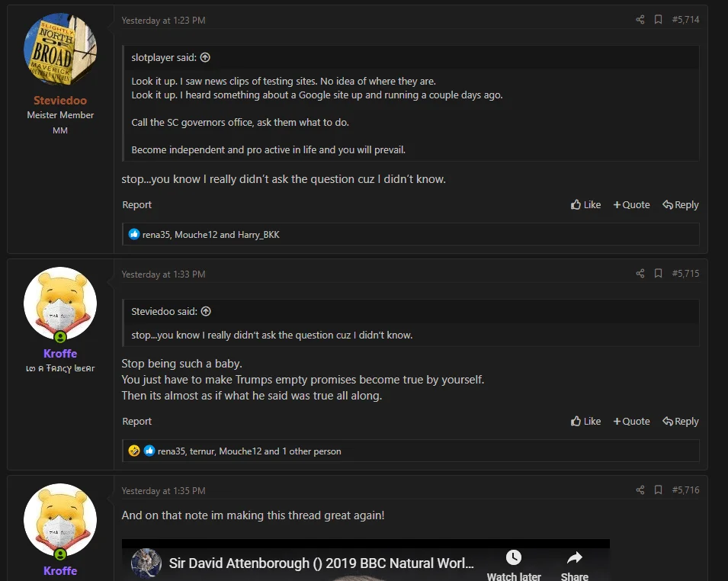
Task: Click the video channel avatar icon
Action: 146,563
